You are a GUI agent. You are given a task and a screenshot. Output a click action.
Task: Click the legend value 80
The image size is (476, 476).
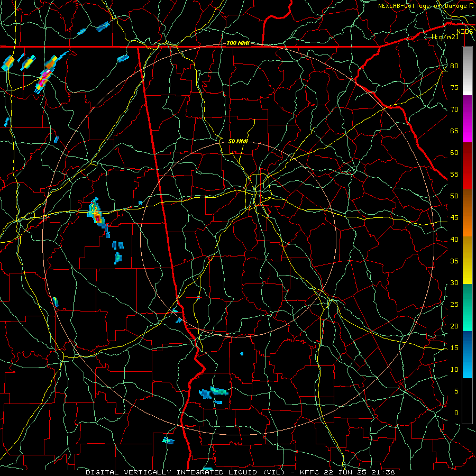[x=454, y=66]
